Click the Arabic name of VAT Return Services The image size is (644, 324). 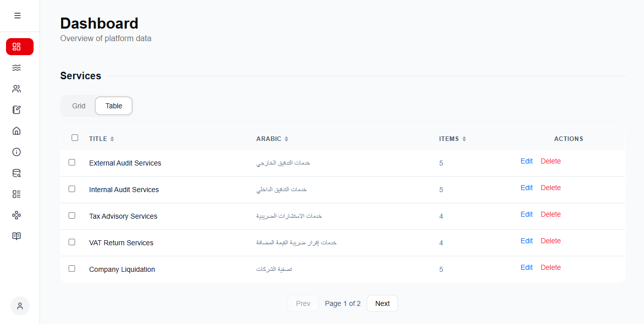click(x=296, y=243)
